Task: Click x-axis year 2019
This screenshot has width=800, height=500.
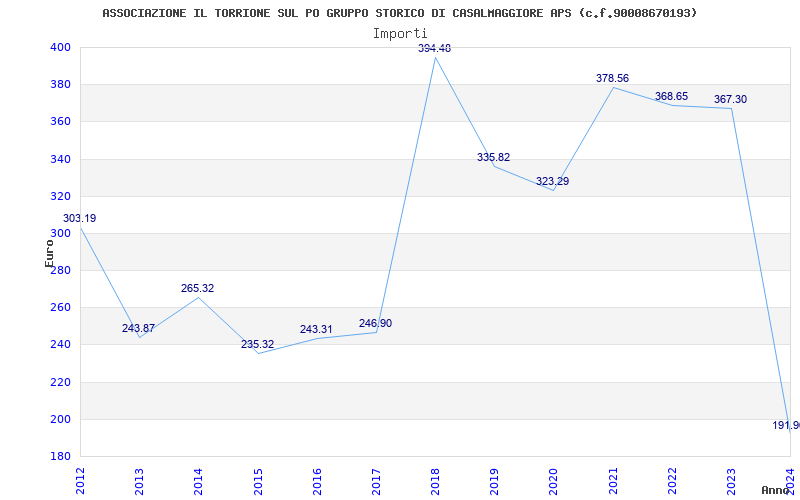Action: 494,481
